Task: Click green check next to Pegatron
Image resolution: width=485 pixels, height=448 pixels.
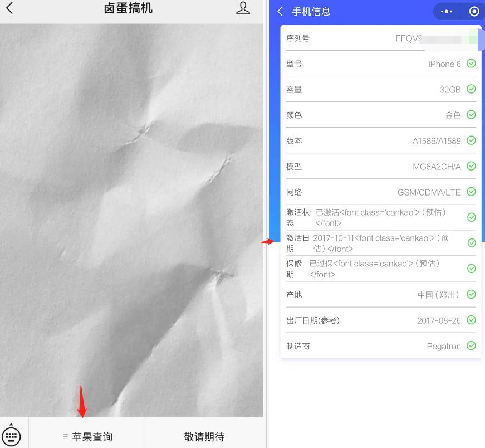Action: point(471,345)
